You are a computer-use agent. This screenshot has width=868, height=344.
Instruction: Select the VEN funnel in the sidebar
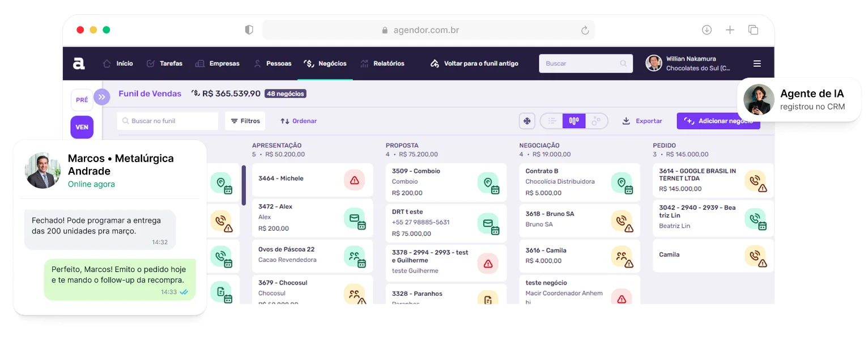click(x=82, y=127)
